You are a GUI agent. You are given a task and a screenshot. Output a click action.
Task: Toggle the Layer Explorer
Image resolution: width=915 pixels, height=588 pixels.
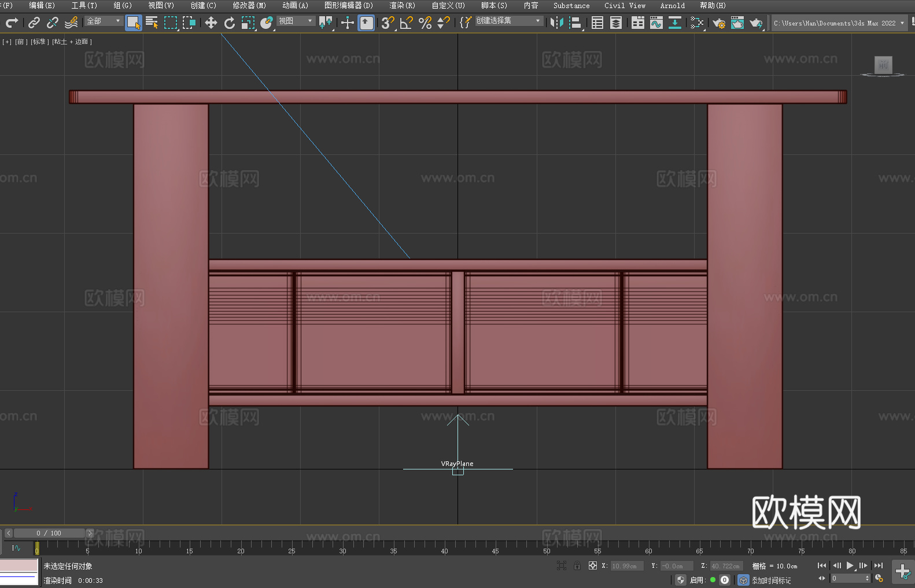[x=616, y=23]
